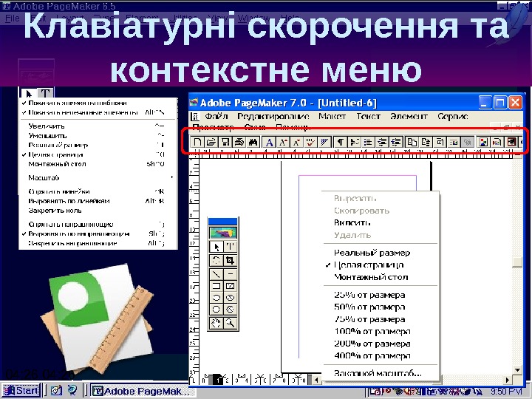Select the Cropping tool in toolbox
Viewport: 532px width, 399px height.
point(230,260)
